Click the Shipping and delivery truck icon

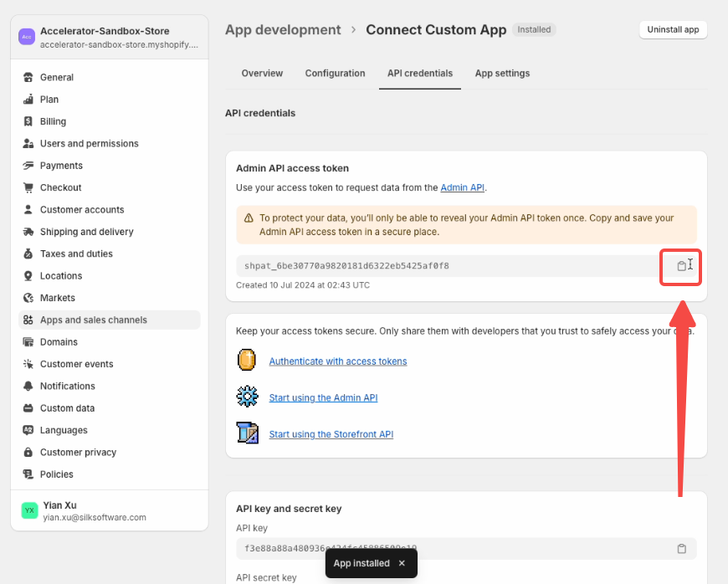(28, 232)
